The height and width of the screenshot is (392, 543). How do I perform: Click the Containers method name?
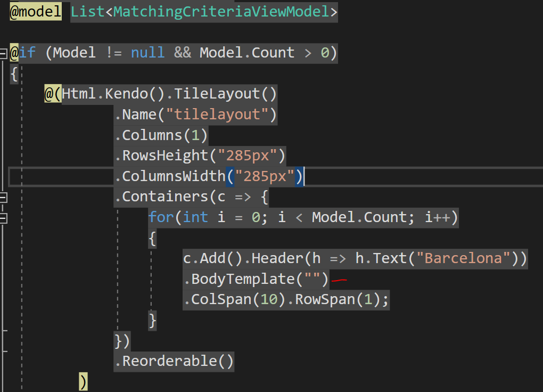click(165, 197)
